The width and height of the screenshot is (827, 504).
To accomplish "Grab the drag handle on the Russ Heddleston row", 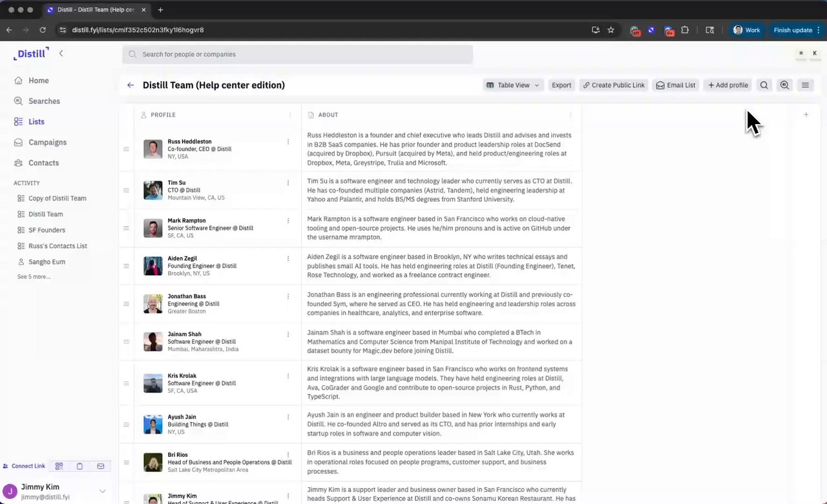I will point(126,149).
